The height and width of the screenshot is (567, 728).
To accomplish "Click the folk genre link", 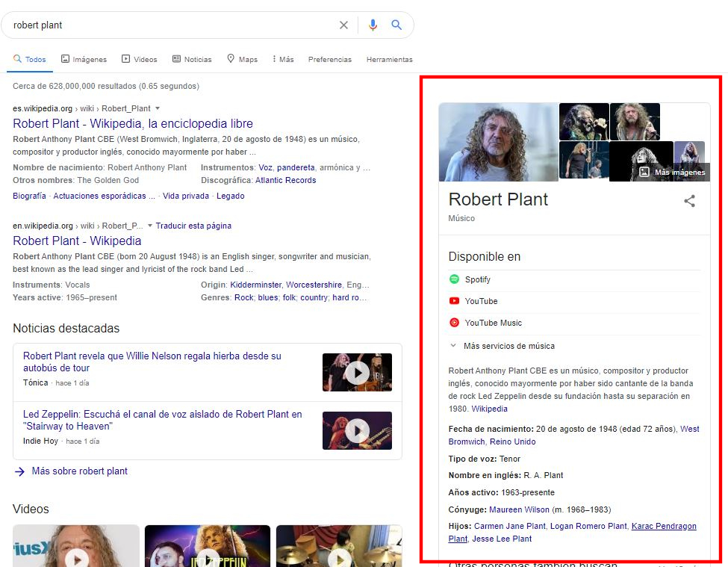I will point(289,297).
